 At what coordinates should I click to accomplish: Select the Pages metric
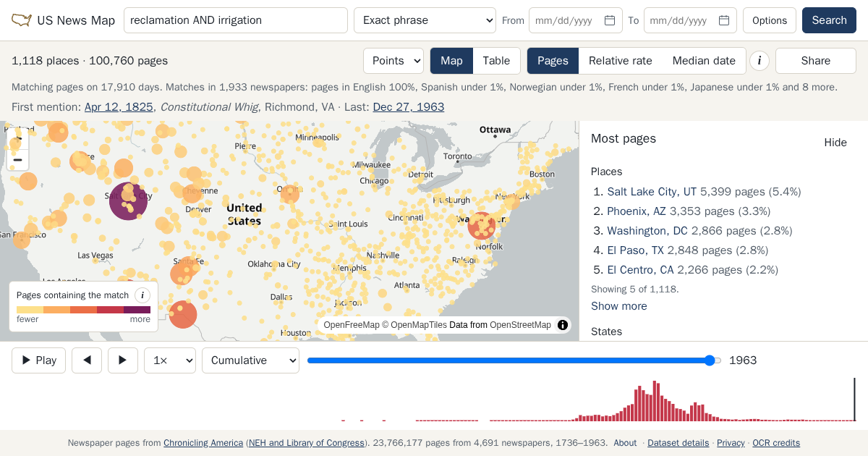(553, 61)
